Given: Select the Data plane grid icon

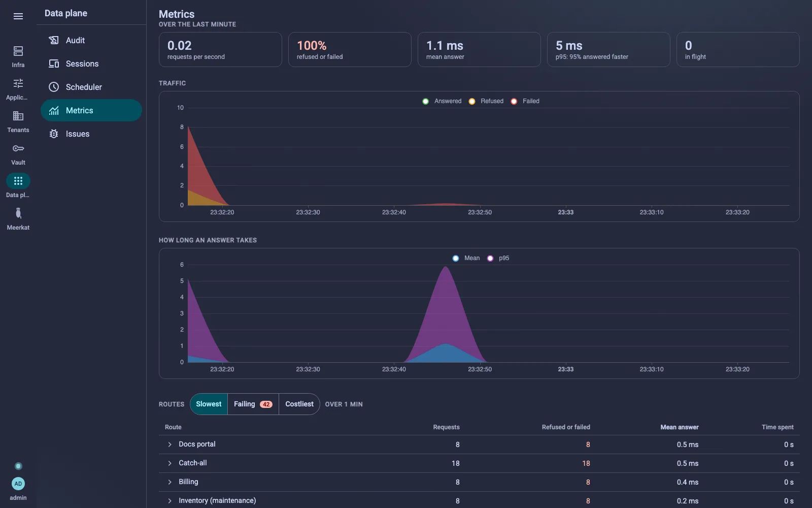Looking at the screenshot, I should click(x=18, y=181).
